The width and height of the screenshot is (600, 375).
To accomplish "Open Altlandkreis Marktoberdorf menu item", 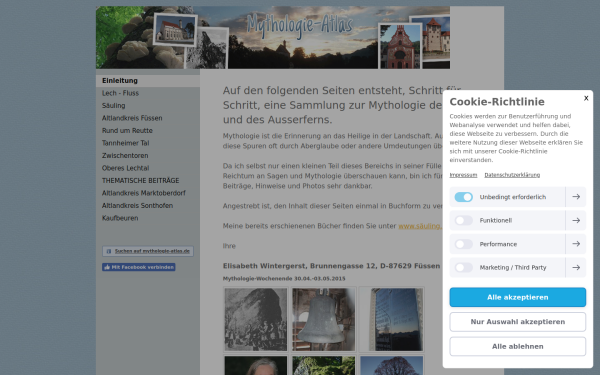I will tap(143, 193).
